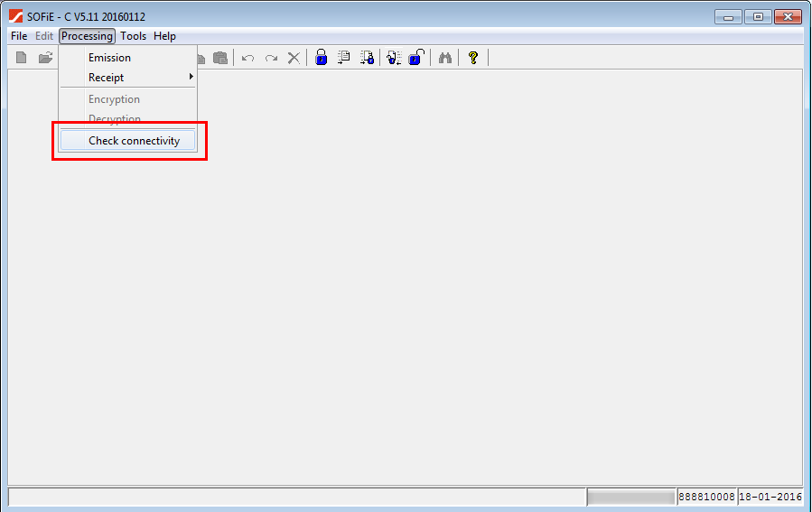Select Emission from the Processing menu

pyautogui.click(x=109, y=58)
